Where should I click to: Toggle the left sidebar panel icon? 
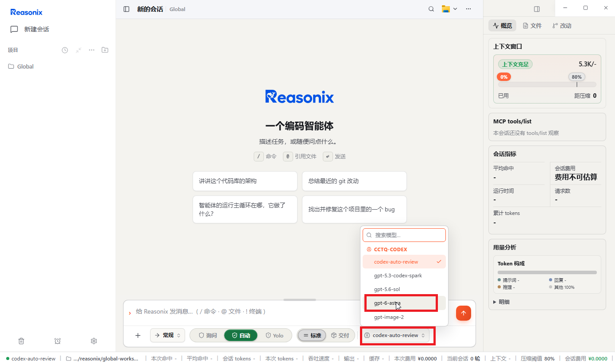[127, 9]
